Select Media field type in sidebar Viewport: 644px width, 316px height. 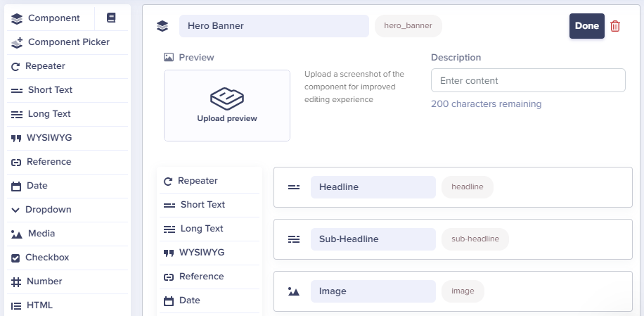tap(67, 234)
